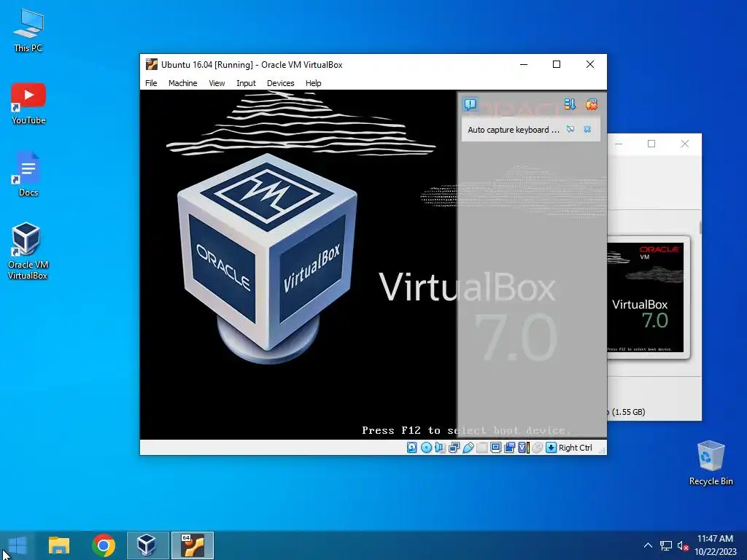Image resolution: width=747 pixels, height=560 pixels.
Task: Click the (1.55 GB) text in Manager window
Action: (628, 412)
